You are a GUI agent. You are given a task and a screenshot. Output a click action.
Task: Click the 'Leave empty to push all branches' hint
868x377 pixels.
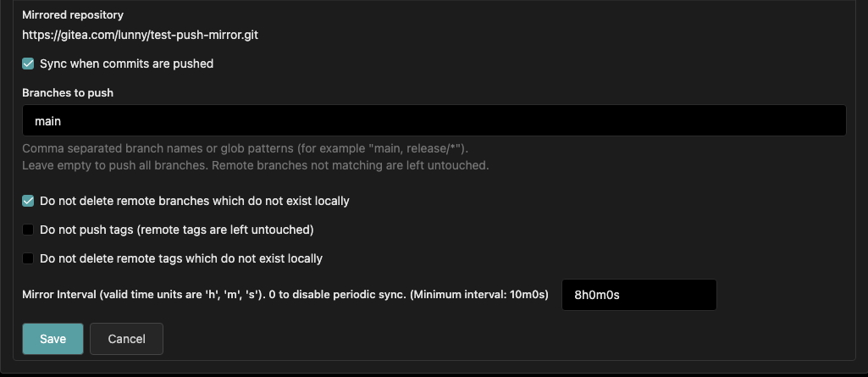[255, 165]
